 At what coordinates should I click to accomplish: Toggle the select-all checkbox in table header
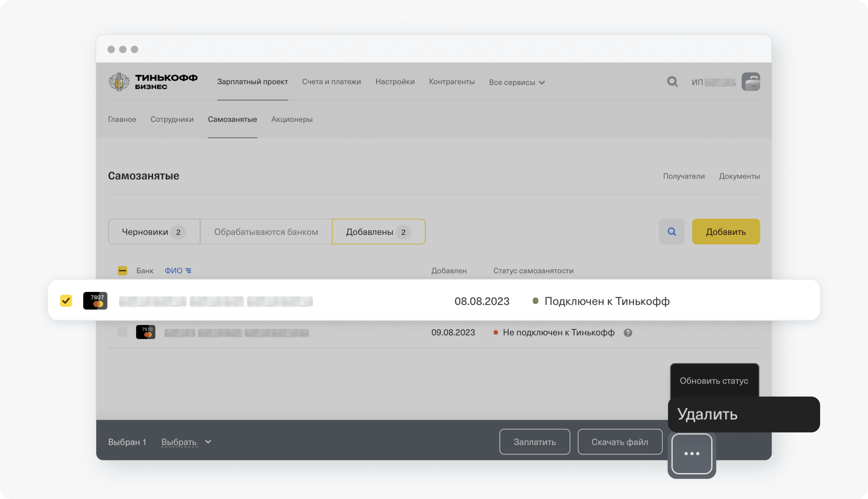click(122, 271)
